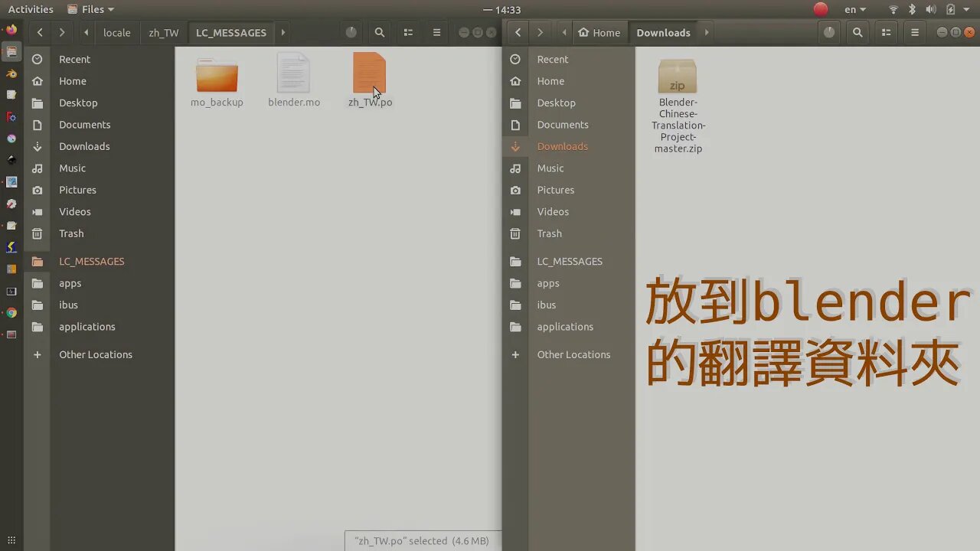Image resolution: width=980 pixels, height=551 pixels.
Task: Go forward in left Files window
Action: [x=62, y=33]
